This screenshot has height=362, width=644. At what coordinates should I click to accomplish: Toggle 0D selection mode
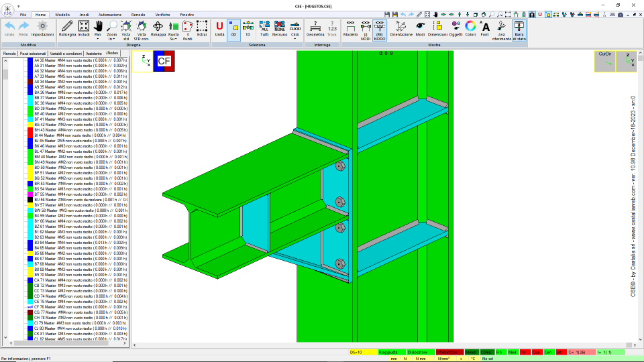pyautogui.click(x=233, y=29)
